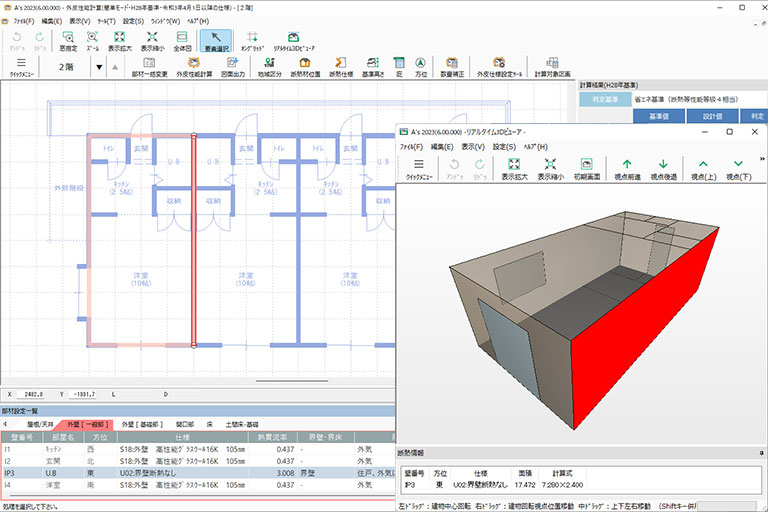
Task: Select wall row I4 洋室
Action: coord(198,485)
